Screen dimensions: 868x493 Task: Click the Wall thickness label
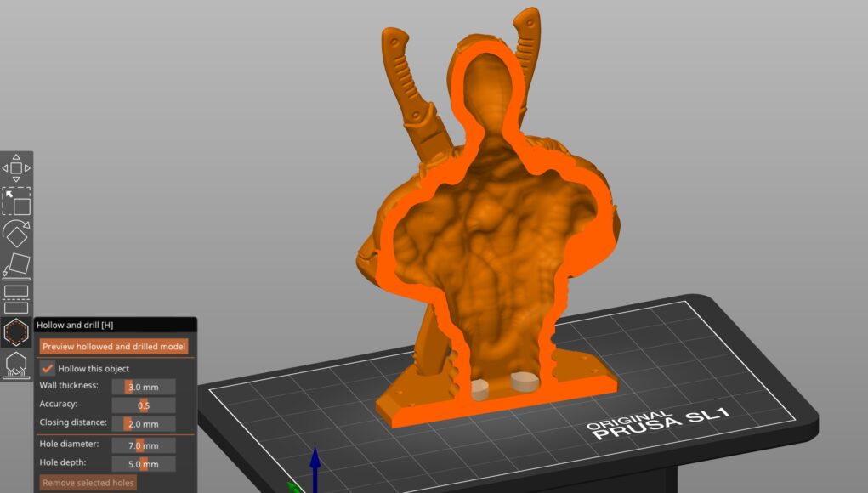pyautogui.click(x=69, y=385)
